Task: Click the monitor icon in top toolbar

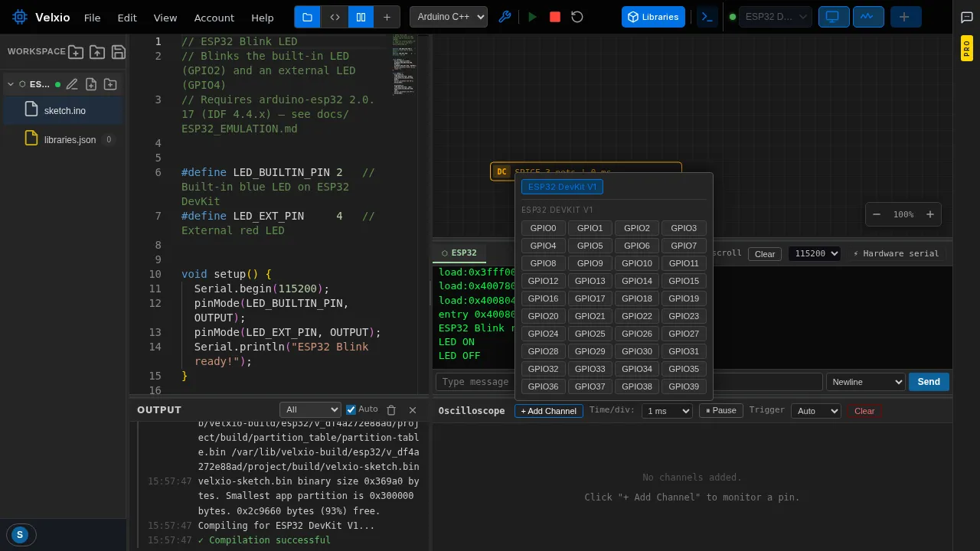Action: 832,17
